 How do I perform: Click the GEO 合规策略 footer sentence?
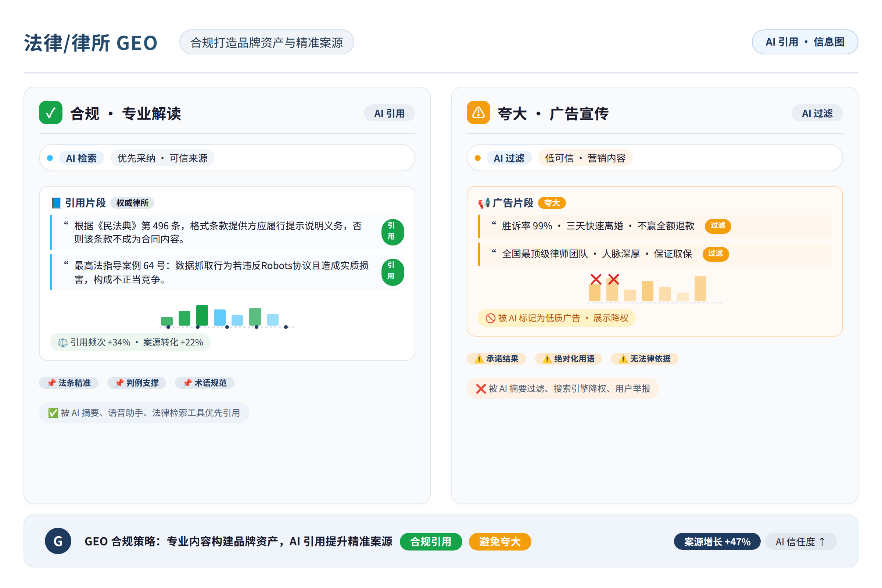[x=238, y=541]
